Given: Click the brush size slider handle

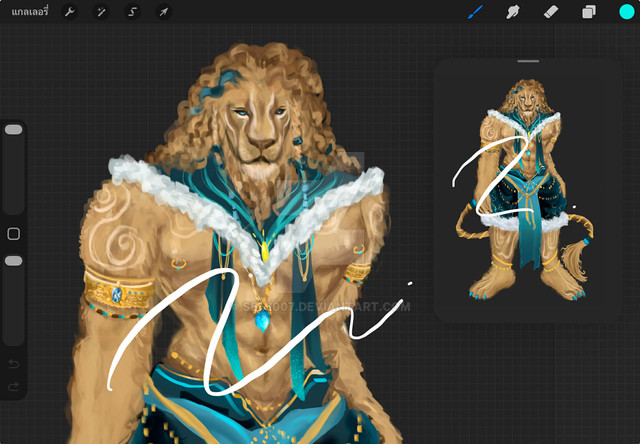Looking at the screenshot, I should tap(13, 130).
